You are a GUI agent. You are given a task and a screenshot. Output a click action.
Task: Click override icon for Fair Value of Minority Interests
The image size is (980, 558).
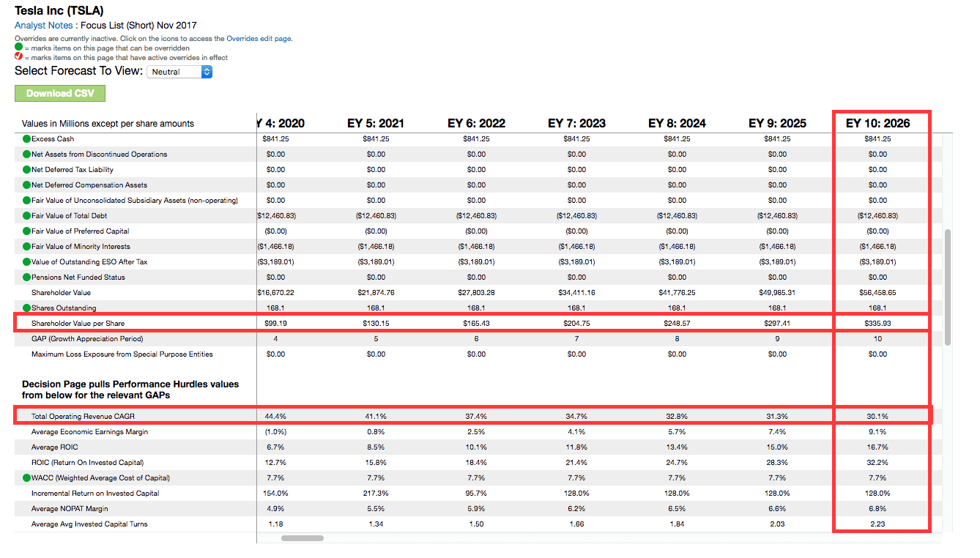point(26,247)
